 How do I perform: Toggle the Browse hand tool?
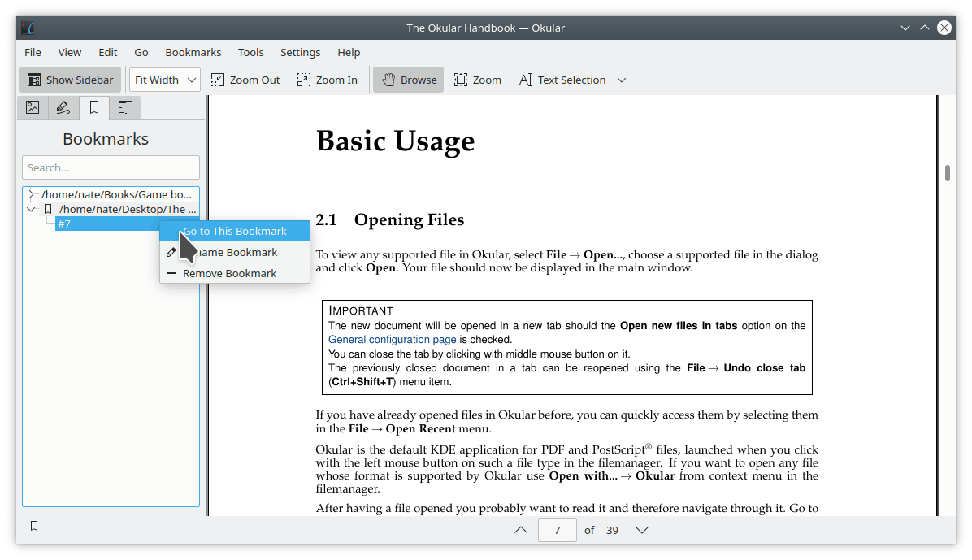click(x=409, y=80)
